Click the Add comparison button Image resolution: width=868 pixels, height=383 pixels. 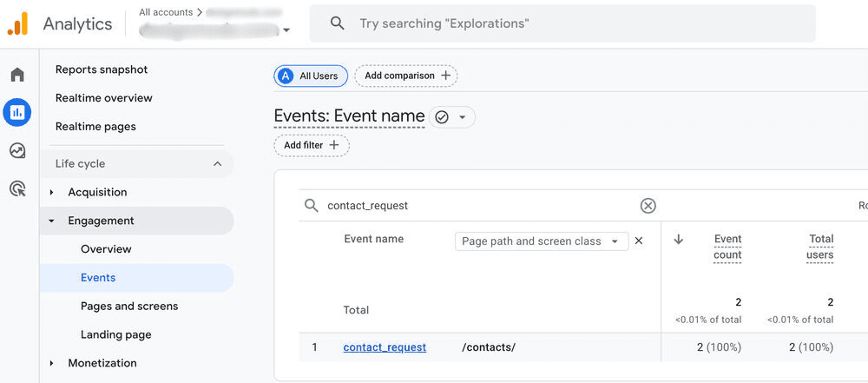405,76
